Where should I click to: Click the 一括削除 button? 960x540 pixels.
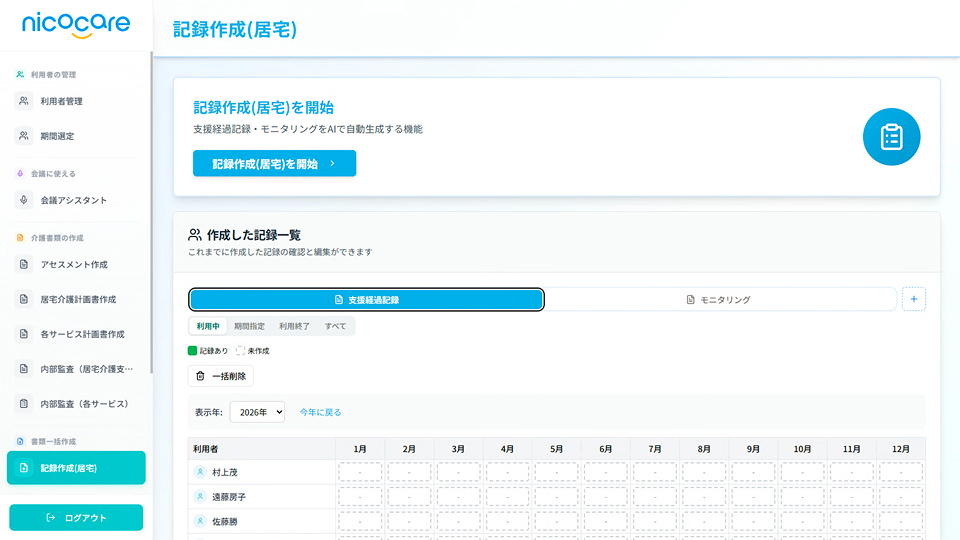[x=220, y=376]
